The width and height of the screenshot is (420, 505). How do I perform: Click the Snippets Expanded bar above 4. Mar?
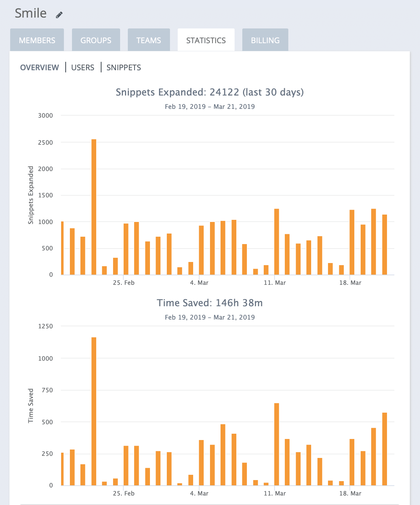(201, 250)
